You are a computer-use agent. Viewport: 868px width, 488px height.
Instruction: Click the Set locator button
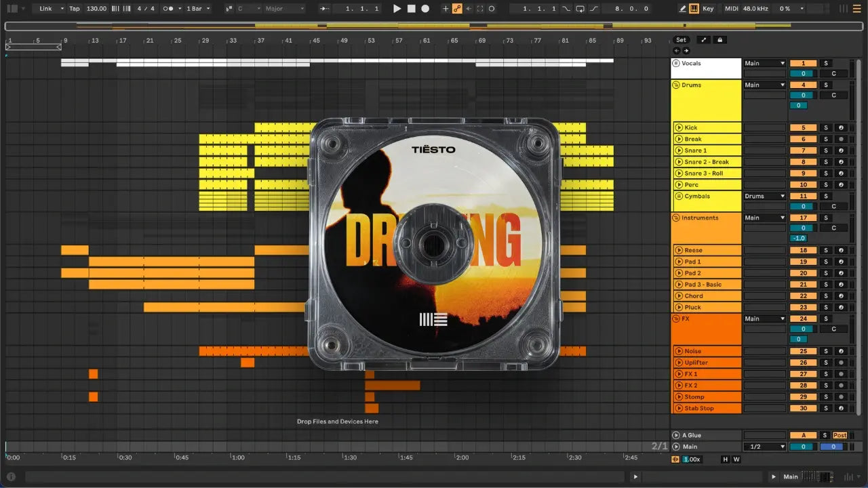pos(681,40)
